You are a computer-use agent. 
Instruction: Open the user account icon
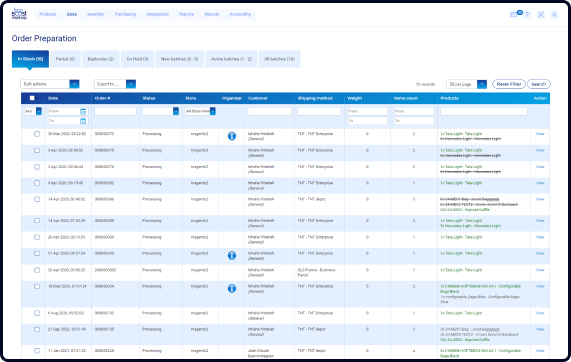click(554, 15)
